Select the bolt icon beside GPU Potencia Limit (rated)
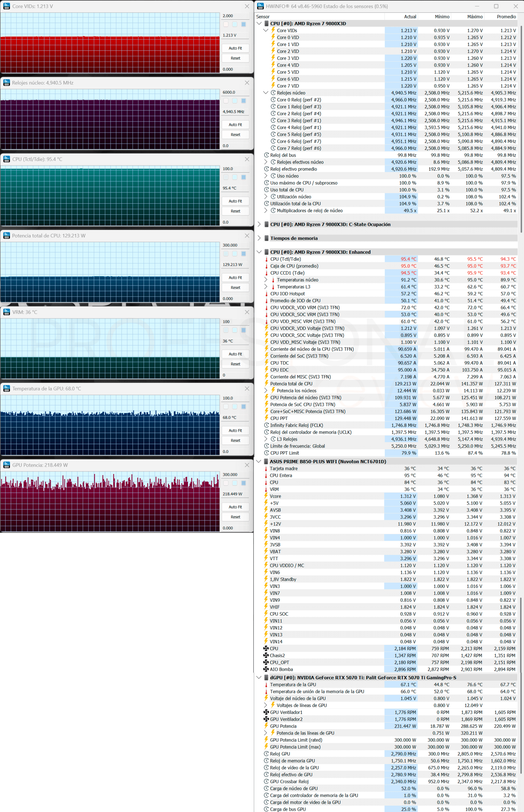 [266, 740]
